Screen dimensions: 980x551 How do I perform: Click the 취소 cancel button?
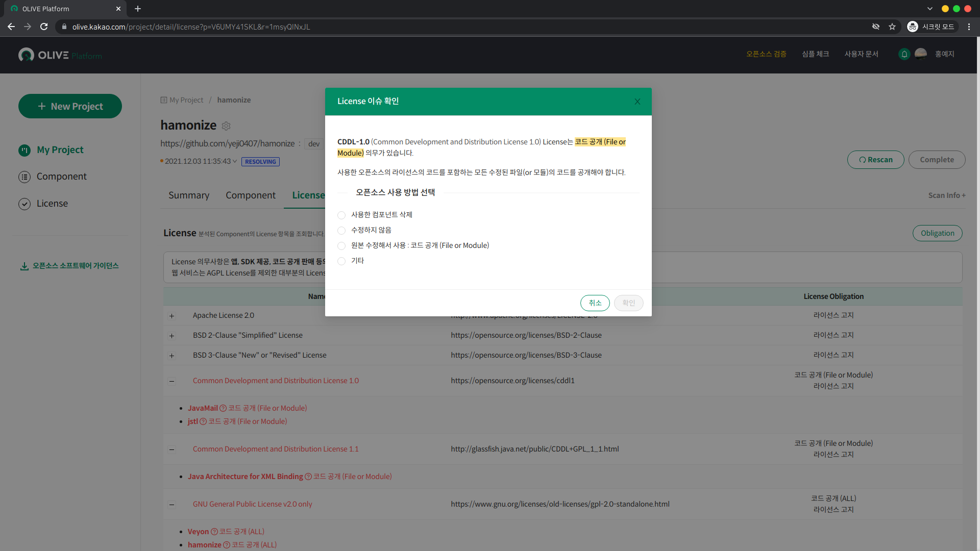tap(595, 303)
